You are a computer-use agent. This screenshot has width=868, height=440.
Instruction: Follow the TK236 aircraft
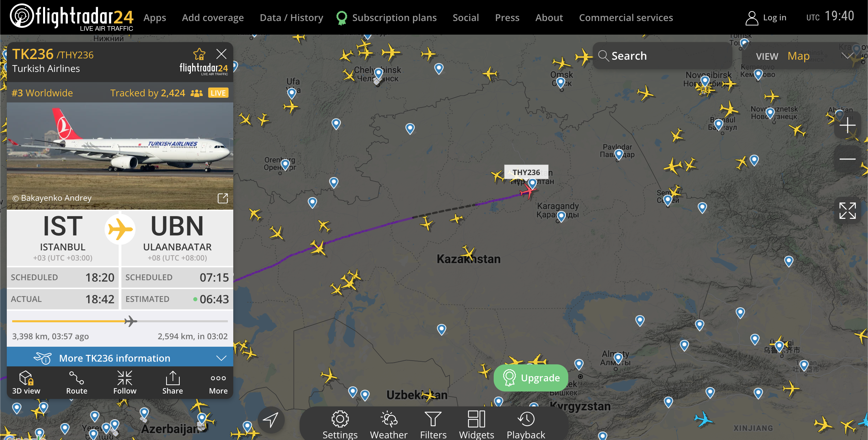coord(125,382)
